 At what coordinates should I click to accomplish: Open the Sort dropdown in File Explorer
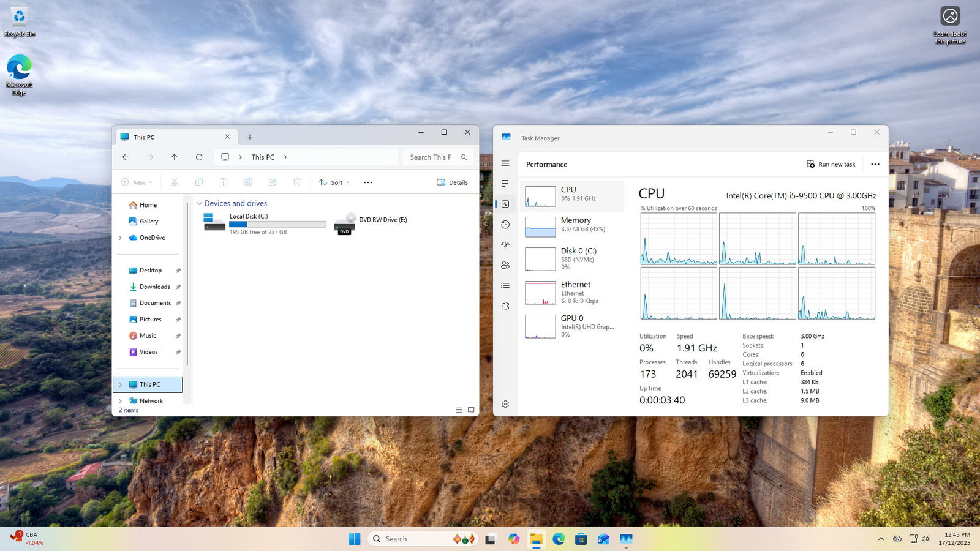[x=334, y=182]
